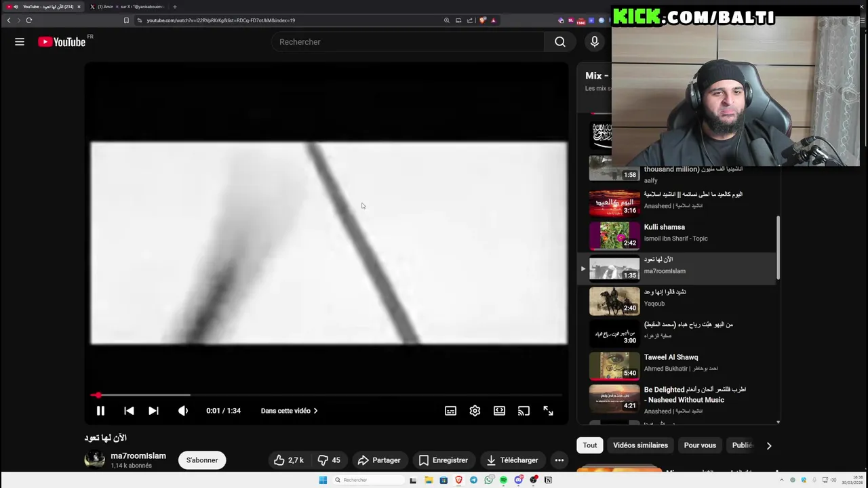Cast video to a TV
The width and height of the screenshot is (868, 488).
pyautogui.click(x=524, y=411)
